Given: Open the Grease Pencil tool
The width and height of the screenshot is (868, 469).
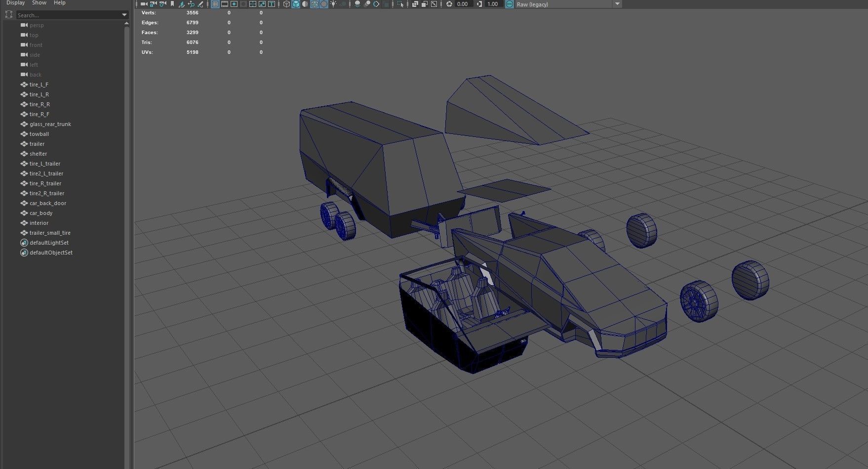Looking at the screenshot, I should click(200, 4).
